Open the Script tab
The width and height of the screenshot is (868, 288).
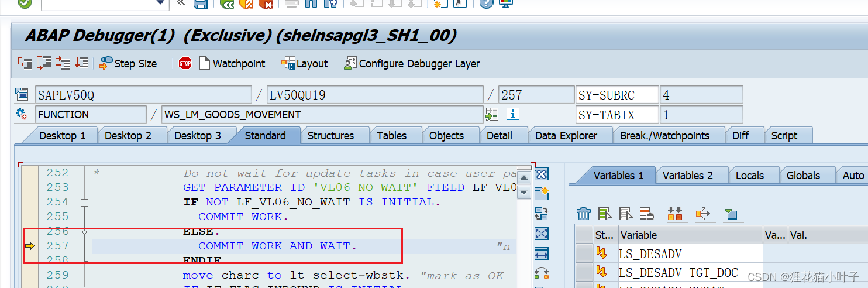pos(784,135)
